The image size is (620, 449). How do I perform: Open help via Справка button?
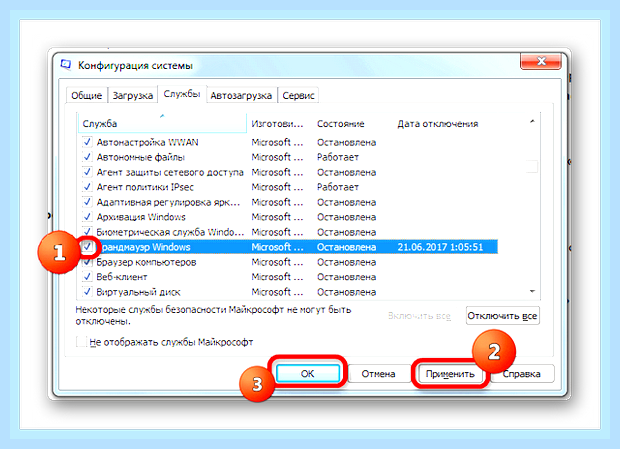pyautogui.click(x=522, y=374)
